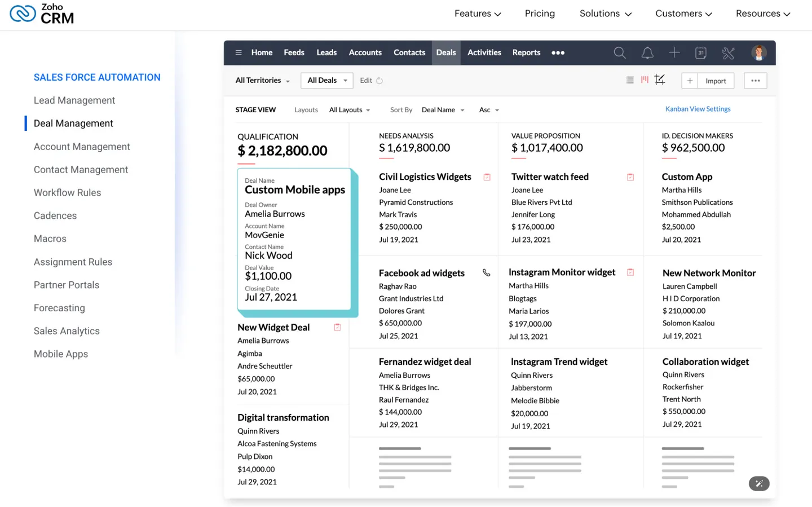Viewport: 812px width, 507px height.
Task: Select Deal Management in sidebar
Action: coord(73,124)
